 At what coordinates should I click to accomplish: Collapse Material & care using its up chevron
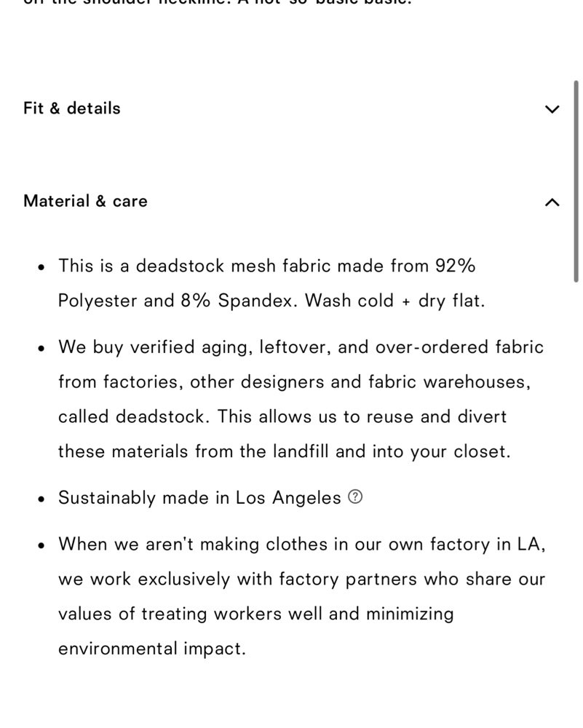pyautogui.click(x=552, y=202)
